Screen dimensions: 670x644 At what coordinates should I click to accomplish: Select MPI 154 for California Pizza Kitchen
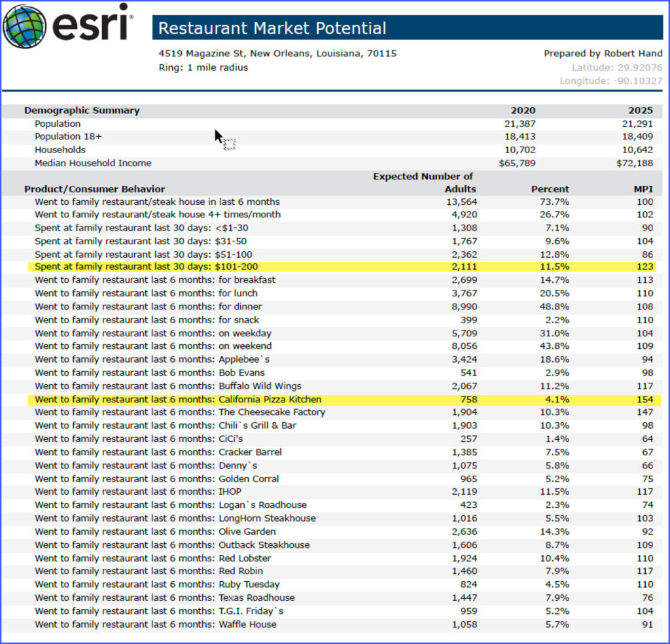coord(644,399)
